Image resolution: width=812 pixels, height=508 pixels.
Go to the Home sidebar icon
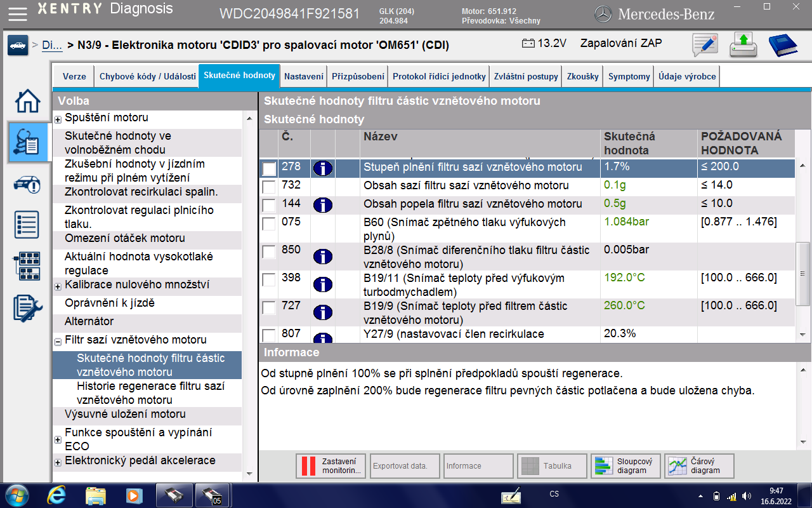point(27,100)
